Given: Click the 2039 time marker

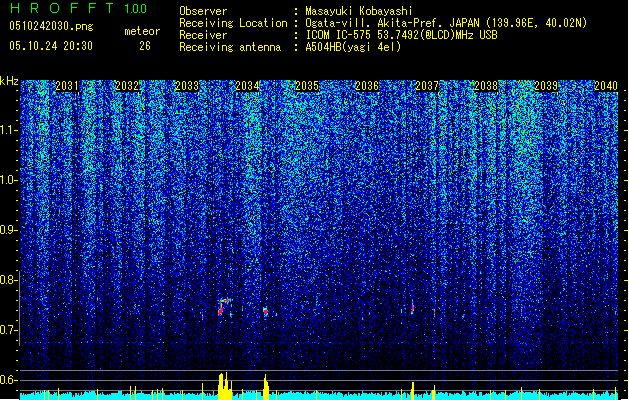Looking at the screenshot, I should [546, 86].
